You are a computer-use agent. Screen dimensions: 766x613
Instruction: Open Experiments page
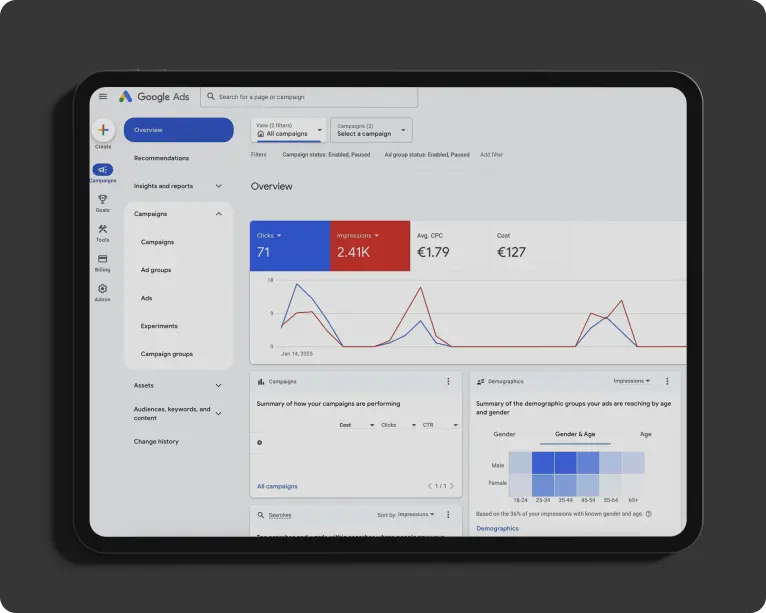pyautogui.click(x=159, y=326)
